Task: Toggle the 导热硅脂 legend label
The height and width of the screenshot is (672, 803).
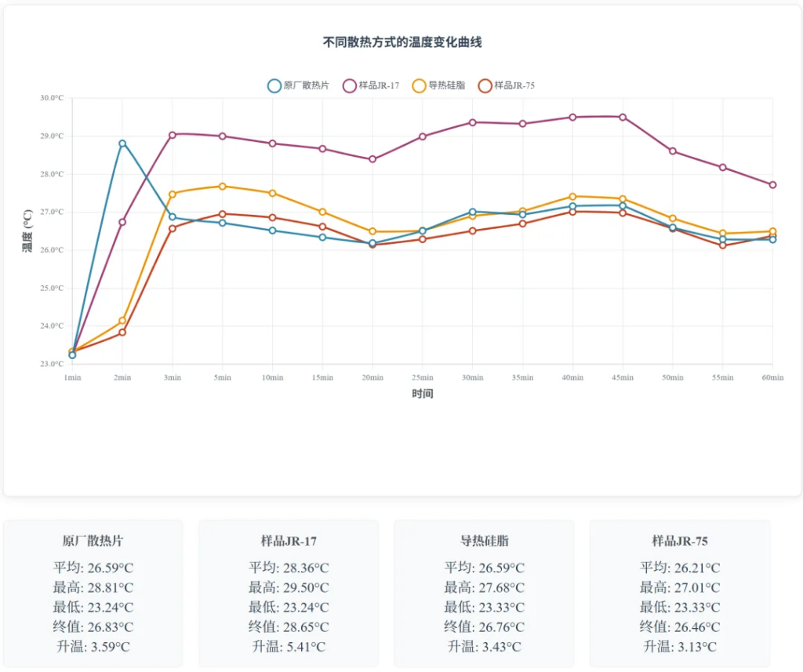Action: pyautogui.click(x=446, y=85)
